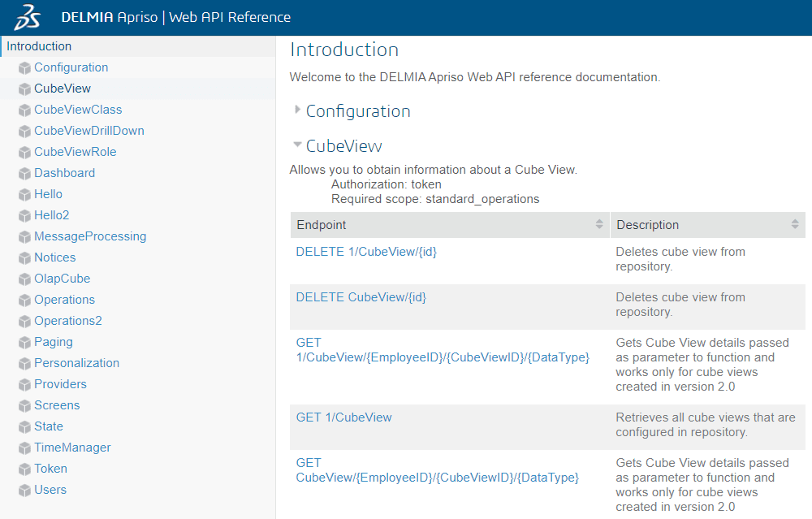Screen dimensions: 812x519
Task: Click the cube icon next to Token
Action: 24,469
